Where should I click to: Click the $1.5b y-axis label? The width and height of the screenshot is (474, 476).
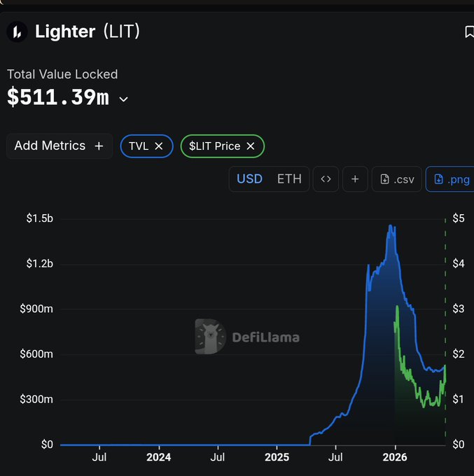tap(39, 218)
